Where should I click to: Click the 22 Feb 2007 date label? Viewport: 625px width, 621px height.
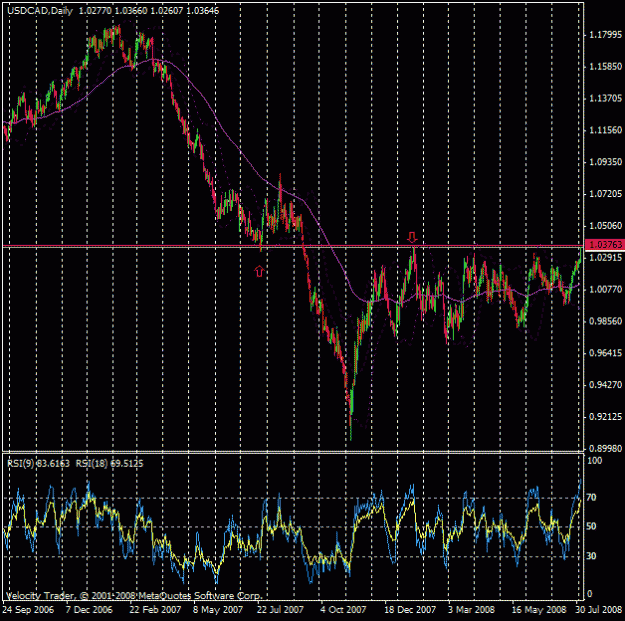pyautogui.click(x=155, y=610)
